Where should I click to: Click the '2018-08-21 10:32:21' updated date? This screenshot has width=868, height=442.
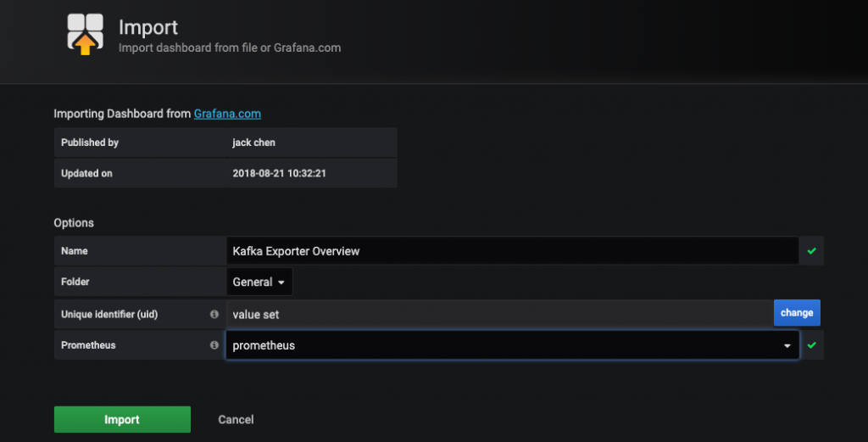click(279, 173)
